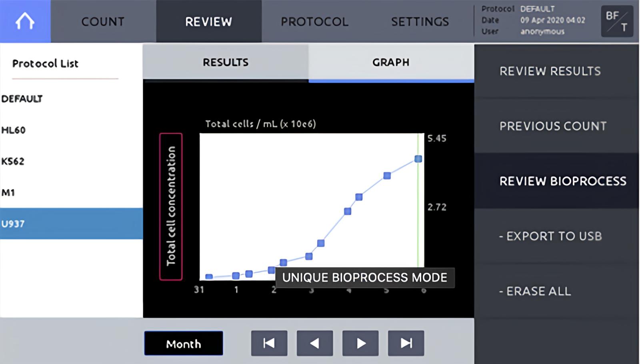
Task: Select the GRAPH sub-tab
Action: [391, 62]
